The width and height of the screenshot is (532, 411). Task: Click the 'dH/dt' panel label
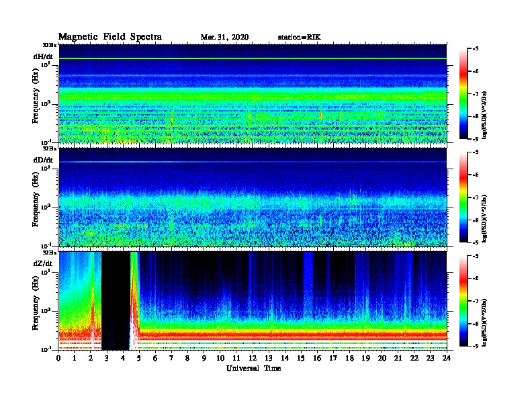43,56
